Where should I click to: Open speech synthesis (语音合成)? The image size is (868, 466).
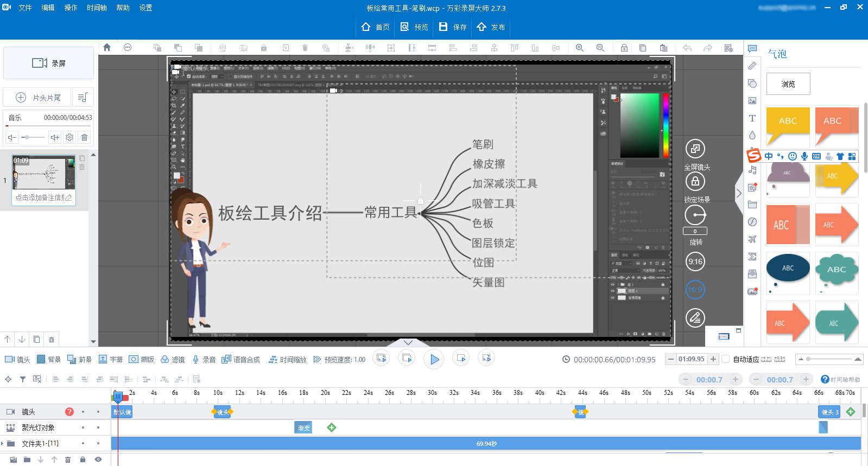pyautogui.click(x=240, y=360)
